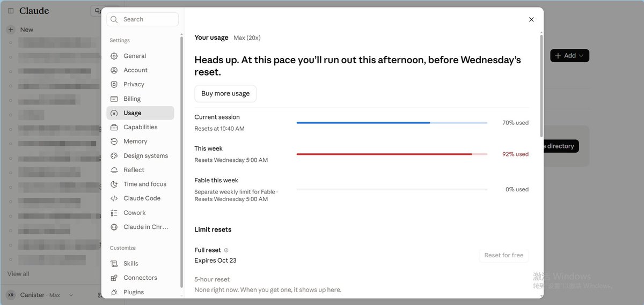This screenshot has width=644, height=305.
Task: Select the Usage tab
Action: [140, 113]
